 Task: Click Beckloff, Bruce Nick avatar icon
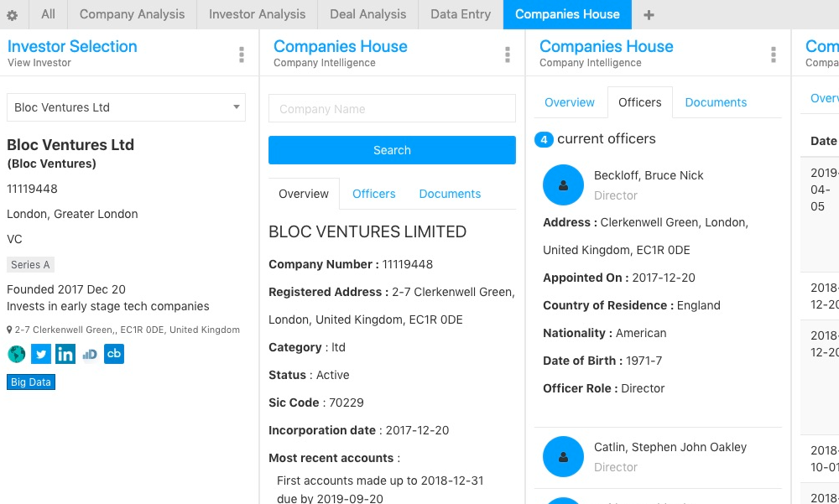[x=563, y=185]
